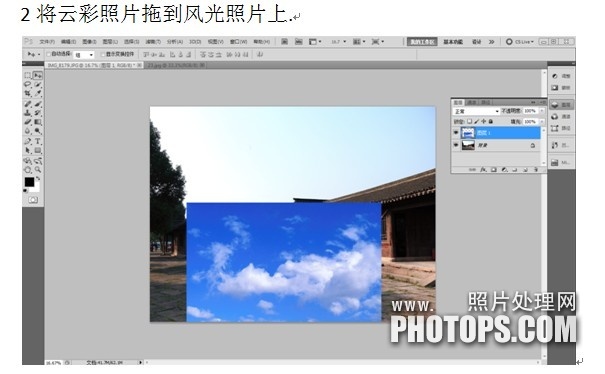Open the 滤镜 Filter menu
The image size is (605, 374).
[153, 42]
